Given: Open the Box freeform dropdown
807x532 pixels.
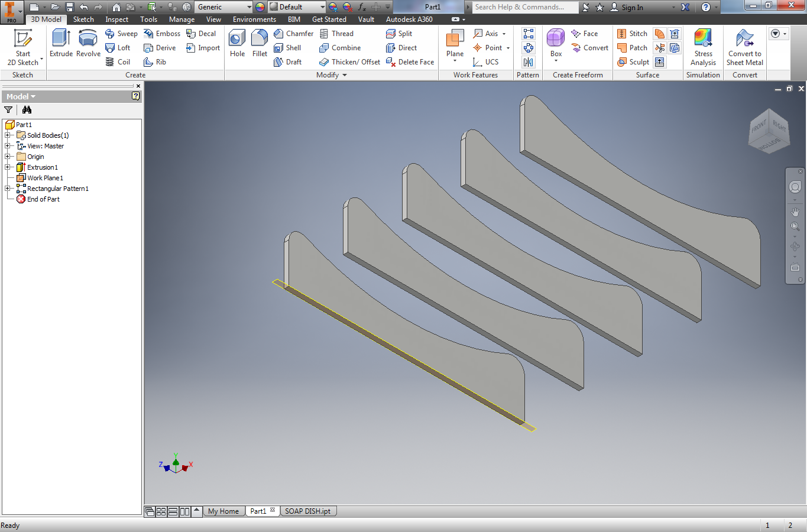Looking at the screenshot, I should coord(556,61).
